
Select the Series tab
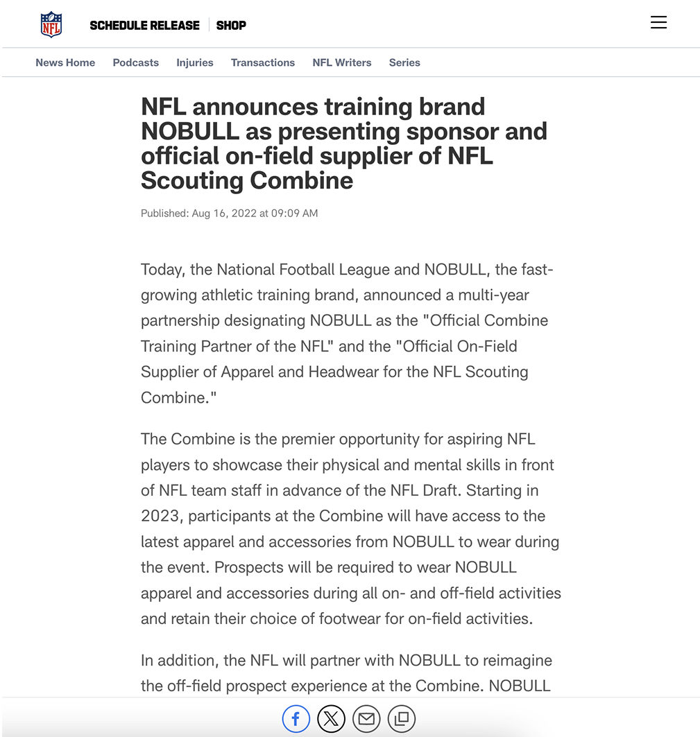[x=404, y=62]
